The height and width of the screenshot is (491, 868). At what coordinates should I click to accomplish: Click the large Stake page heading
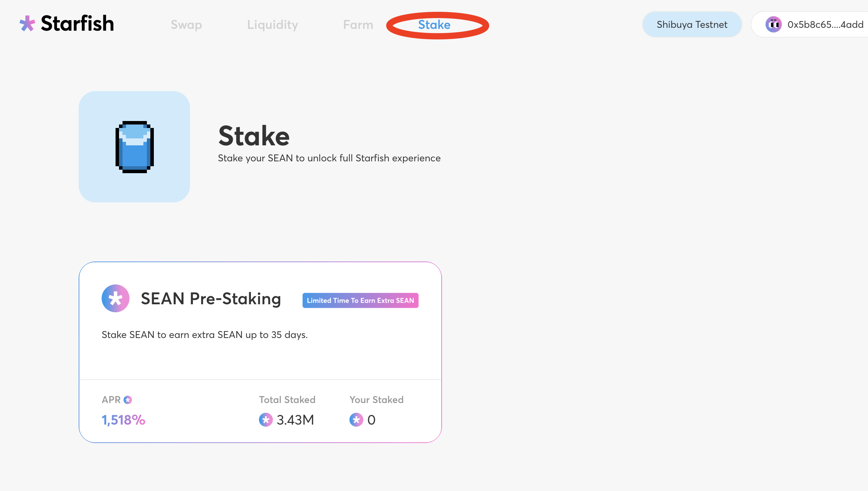(254, 136)
